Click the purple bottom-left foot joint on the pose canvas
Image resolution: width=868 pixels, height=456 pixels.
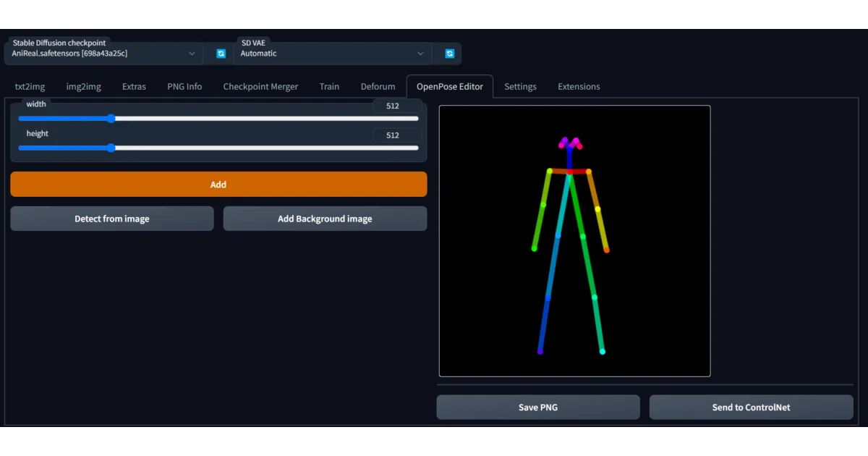click(x=540, y=352)
